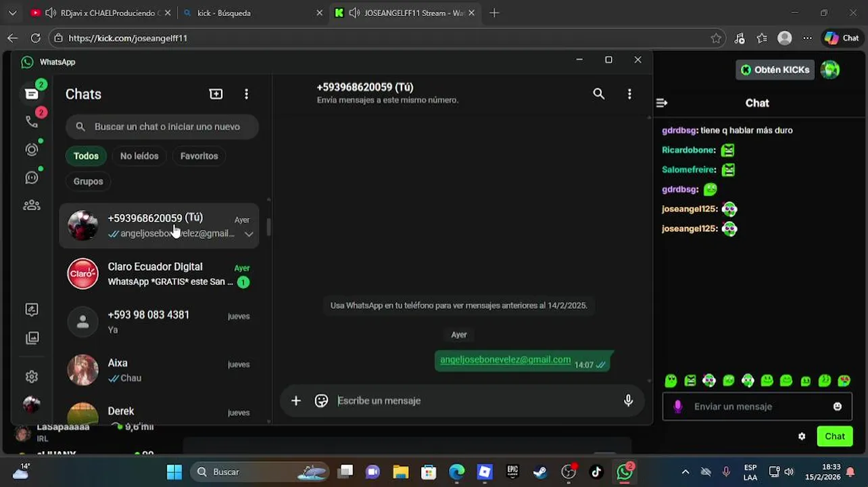The height and width of the screenshot is (487, 868).
Task: Open the TikTok taskbar icon
Action: click(x=596, y=472)
